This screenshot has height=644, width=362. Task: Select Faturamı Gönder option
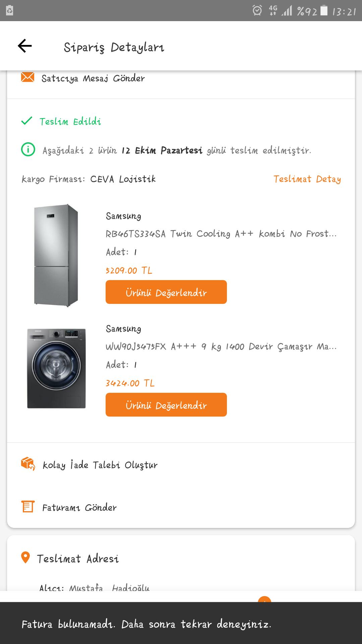pyautogui.click(x=79, y=507)
